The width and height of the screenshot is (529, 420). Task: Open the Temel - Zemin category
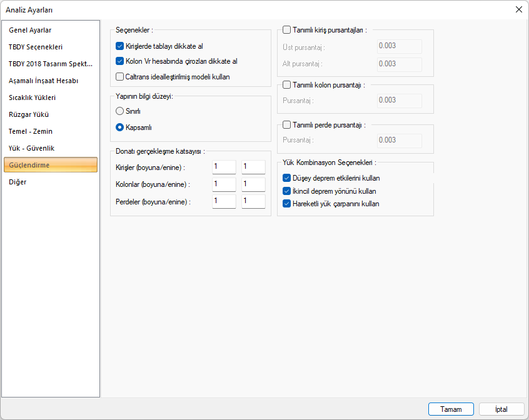(31, 131)
